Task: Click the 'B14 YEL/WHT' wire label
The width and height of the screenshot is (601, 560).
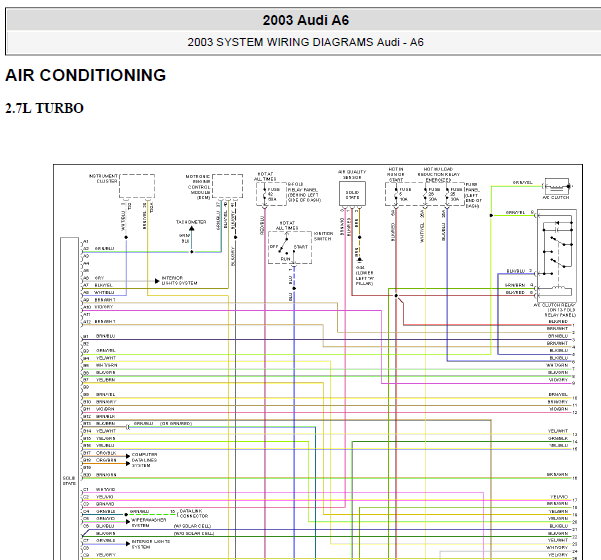Action: [x=100, y=431]
